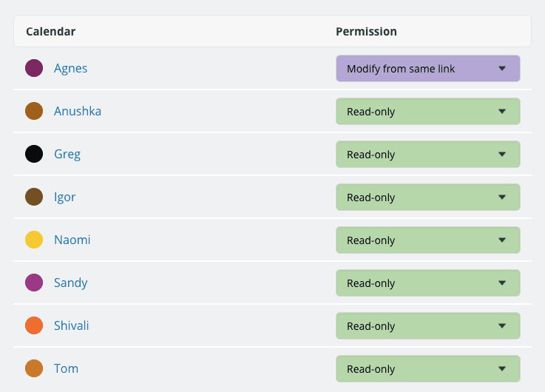The width and height of the screenshot is (545, 392).
Task: Click Shivali's orange calendar color dot
Action: click(x=33, y=326)
